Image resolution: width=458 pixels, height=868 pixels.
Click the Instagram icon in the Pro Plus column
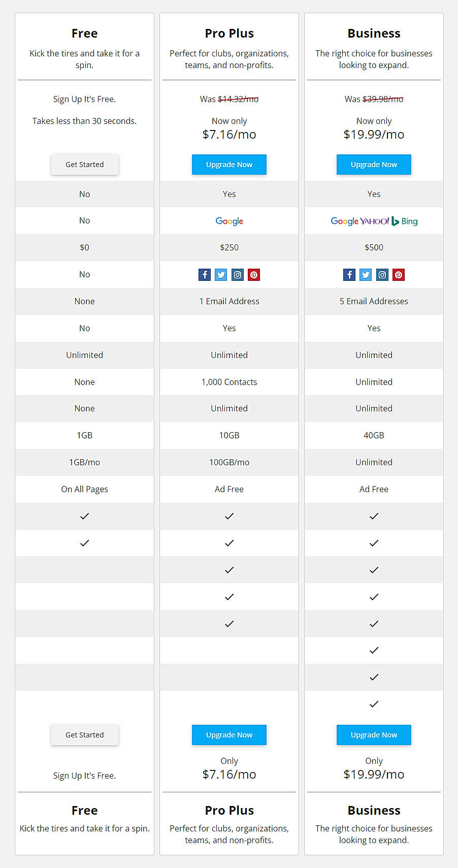(x=237, y=274)
